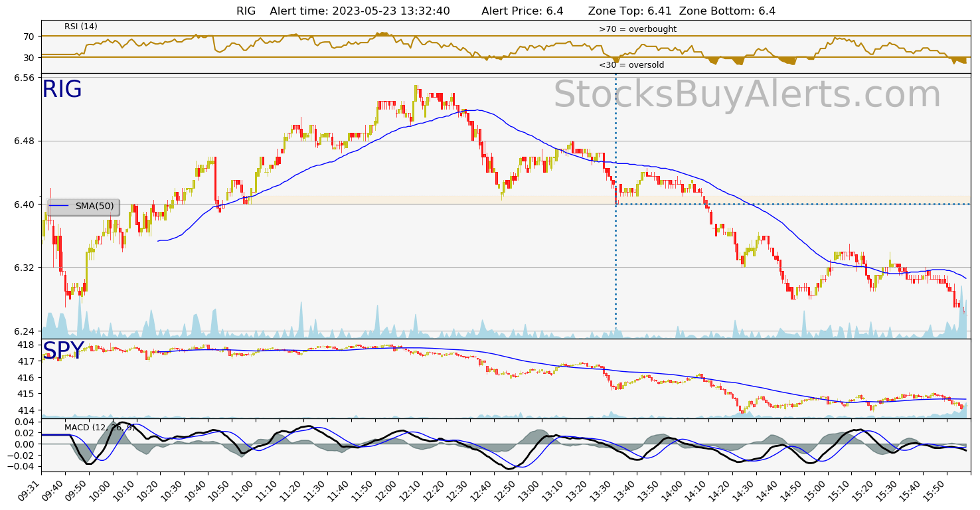
Task: Click the 6.56 price axis label
Action: pyautogui.click(x=23, y=78)
